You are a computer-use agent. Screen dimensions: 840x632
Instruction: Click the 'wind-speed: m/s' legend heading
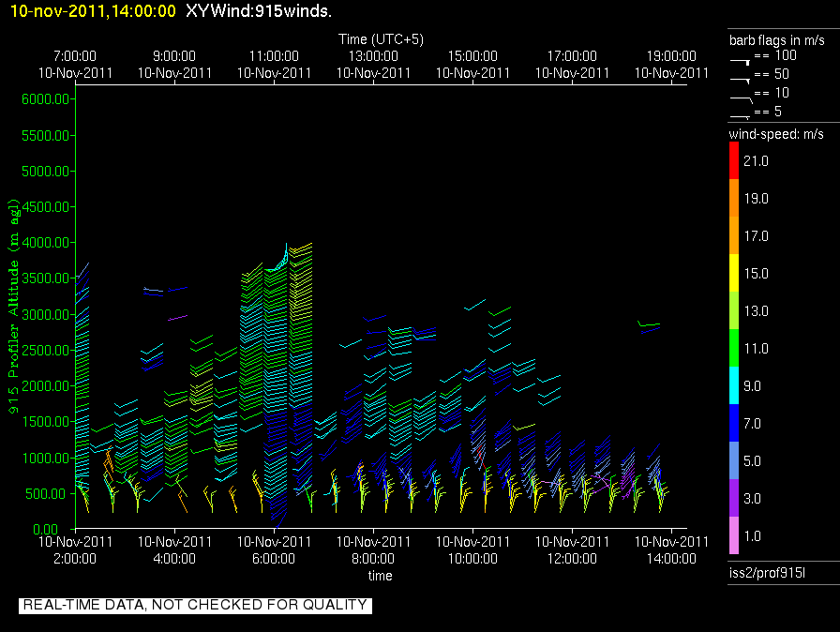point(776,134)
